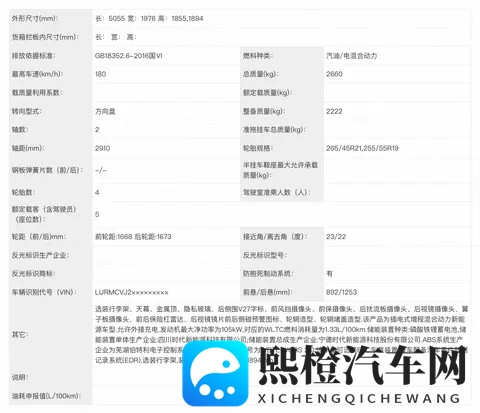Click the 排放依据标准 label
The width and height of the screenshot is (480, 413).
click(34, 56)
